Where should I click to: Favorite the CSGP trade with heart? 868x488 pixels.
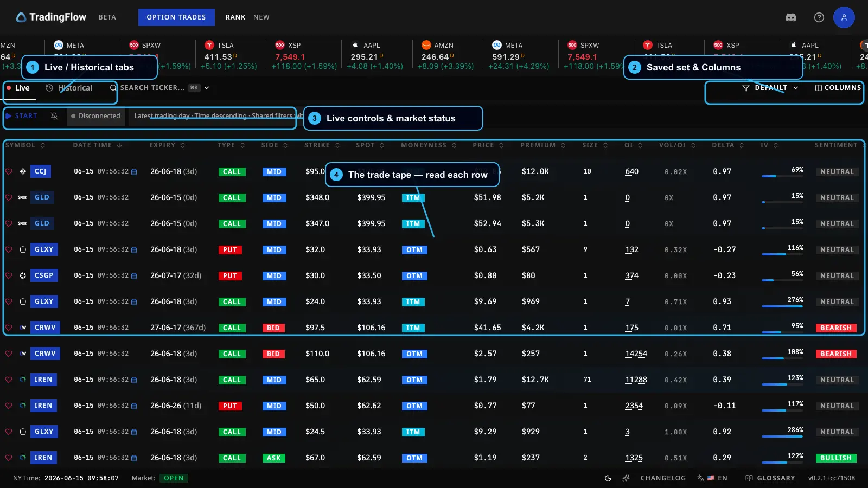(x=9, y=275)
